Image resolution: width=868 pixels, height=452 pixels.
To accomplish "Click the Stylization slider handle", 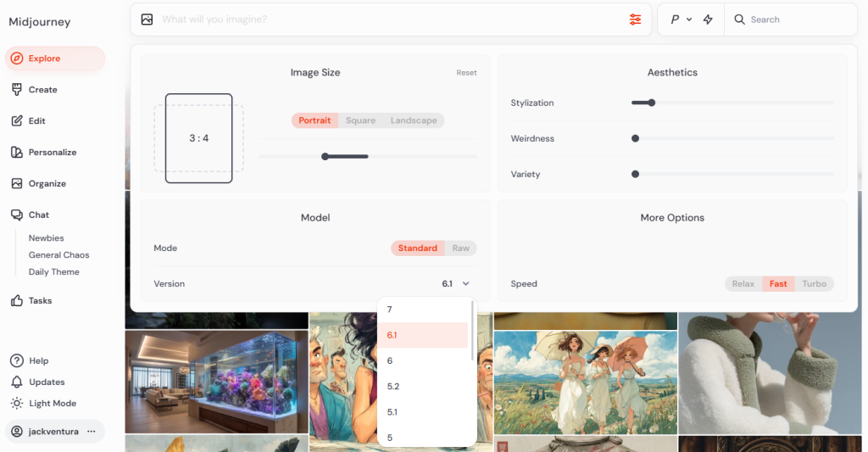I will [x=651, y=103].
